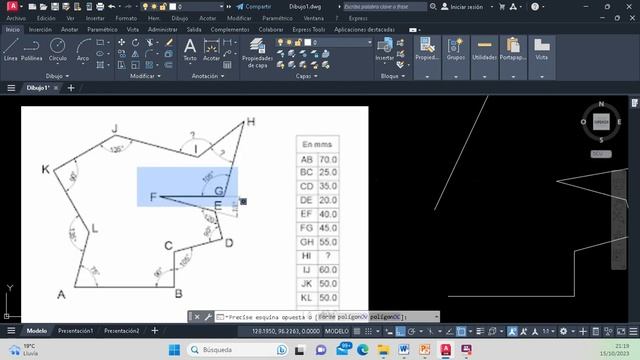This screenshot has height=360, width=640.
Task: Expand the Anotación panel
Action: click(208, 76)
